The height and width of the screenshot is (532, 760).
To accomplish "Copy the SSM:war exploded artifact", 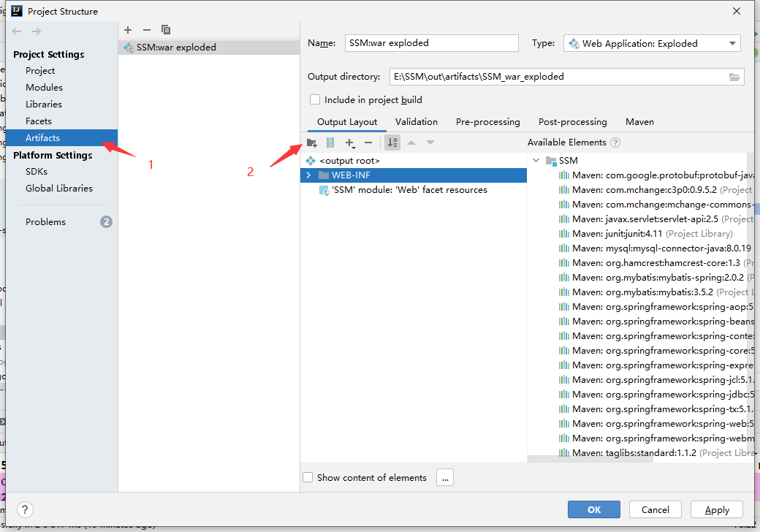I will point(166,29).
